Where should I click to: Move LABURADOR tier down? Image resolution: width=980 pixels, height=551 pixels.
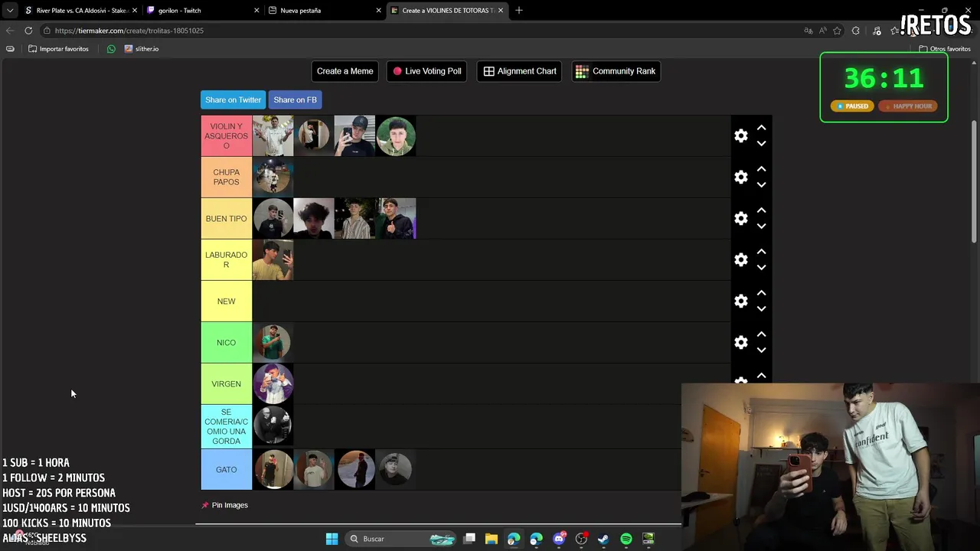761,267
